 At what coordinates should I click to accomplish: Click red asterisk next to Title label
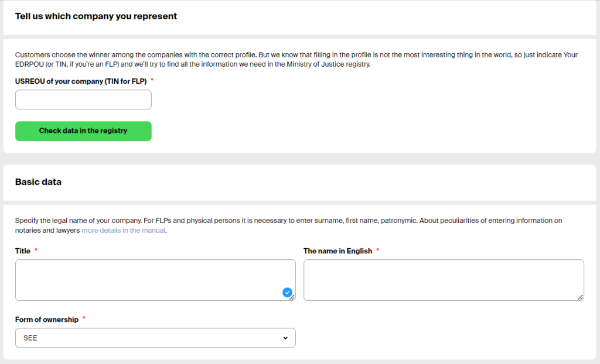(36, 250)
